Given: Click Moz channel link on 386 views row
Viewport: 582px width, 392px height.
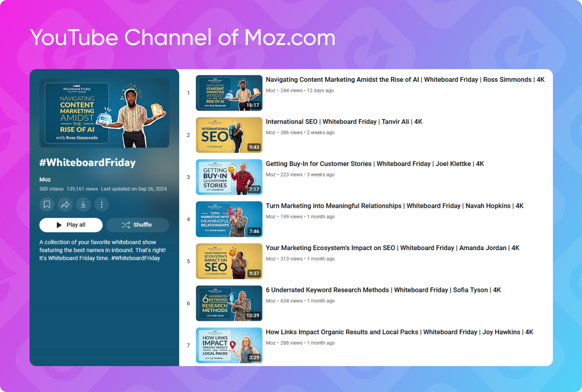Looking at the screenshot, I should [271, 133].
